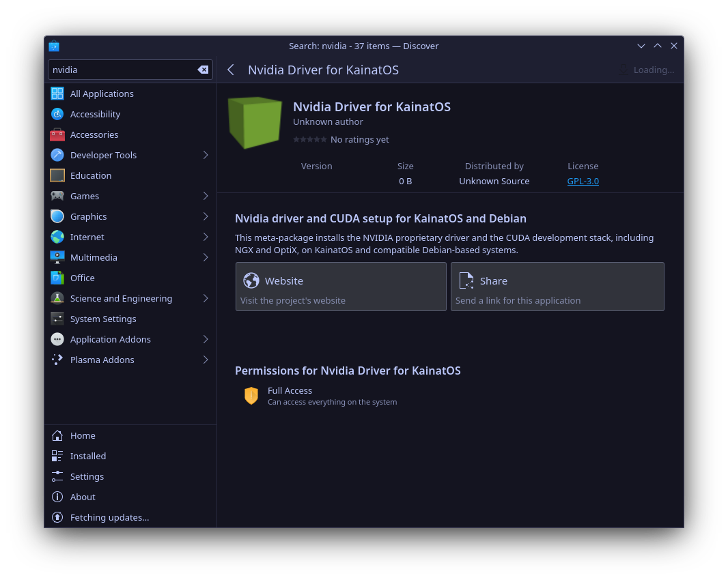Open the Education category icon
This screenshot has height=580, width=728.
[57, 175]
